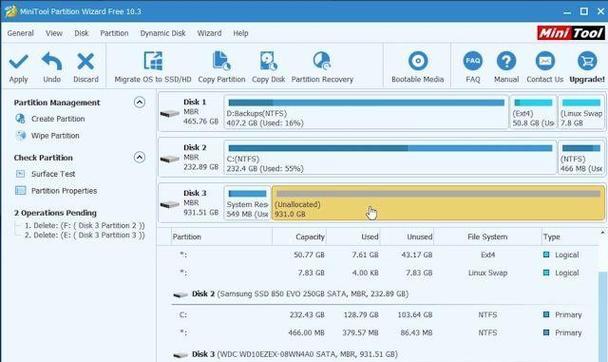Viewport: 608px width, 362px height.
Task: Collapse the Check Partition section
Action: tap(139, 157)
